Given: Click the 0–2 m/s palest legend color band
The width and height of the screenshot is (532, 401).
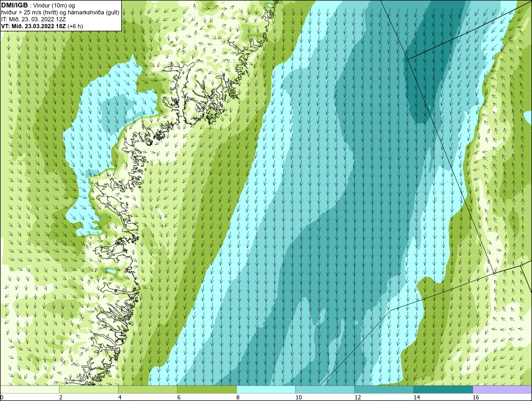Looking at the screenshot, I should click(30, 389).
